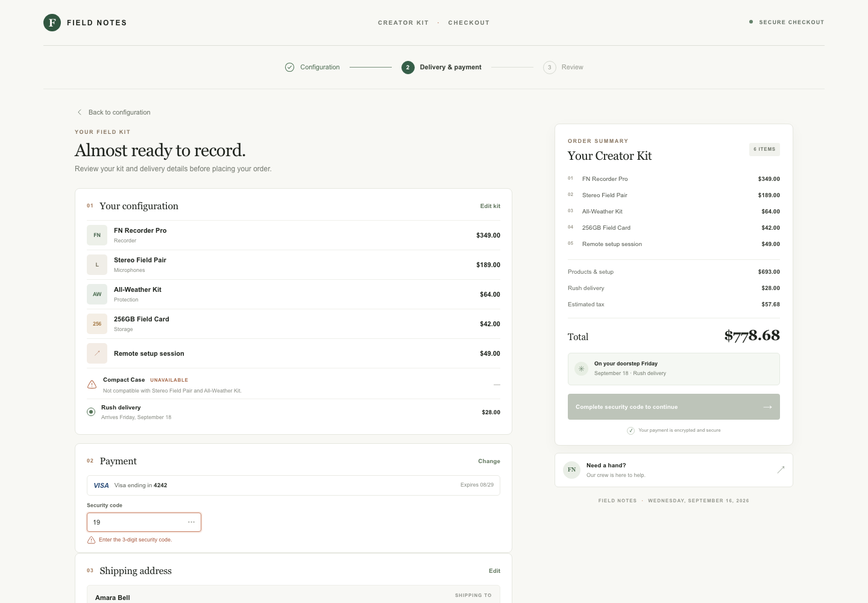Click Edit in the Shipping address section
Image resolution: width=868 pixels, height=603 pixels.
coord(494,571)
